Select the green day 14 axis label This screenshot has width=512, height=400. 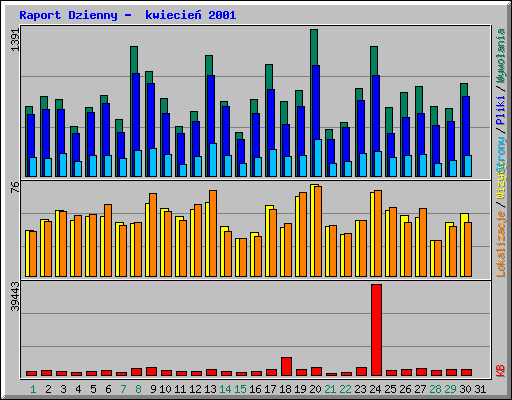pos(225,389)
